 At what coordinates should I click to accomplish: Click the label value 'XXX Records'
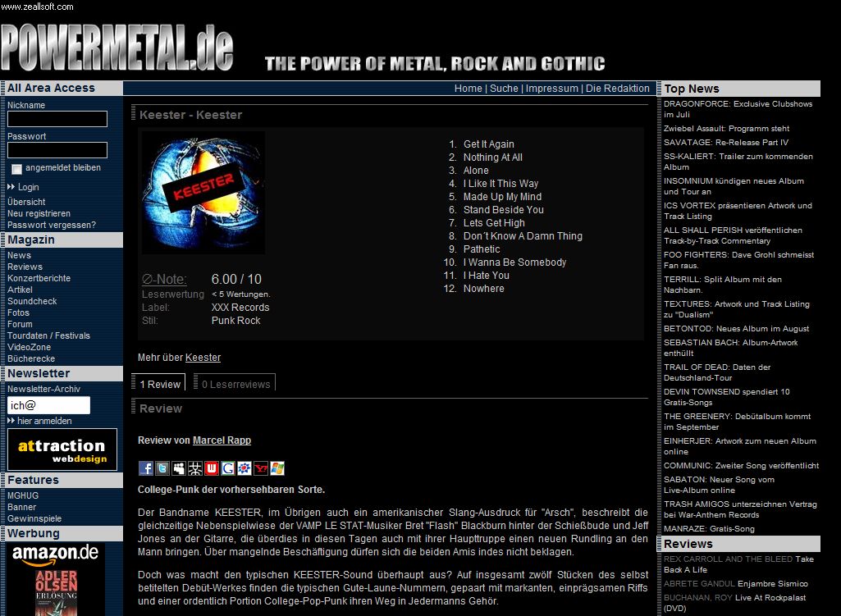coord(240,308)
